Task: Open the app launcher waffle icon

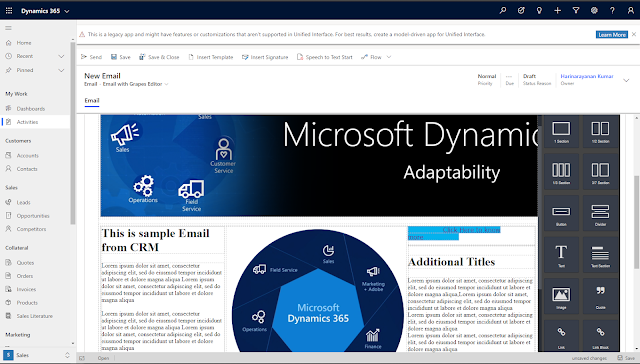Action: tap(9, 11)
